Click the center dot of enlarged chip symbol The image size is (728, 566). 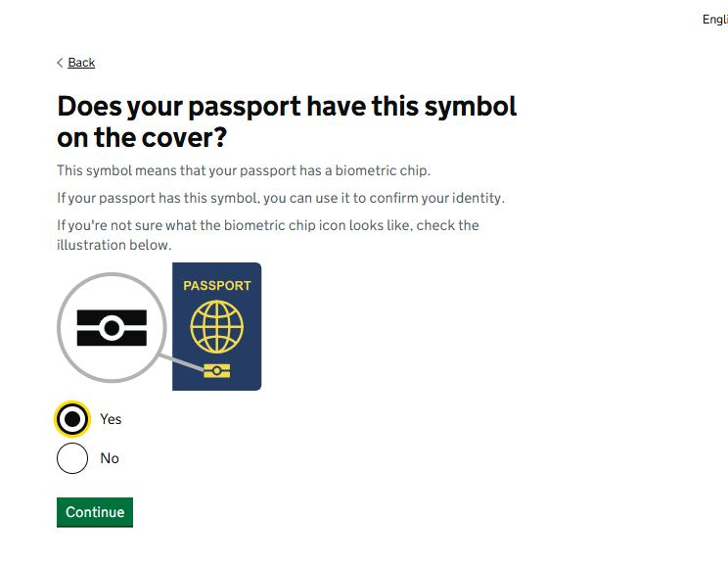pyautogui.click(x=112, y=328)
